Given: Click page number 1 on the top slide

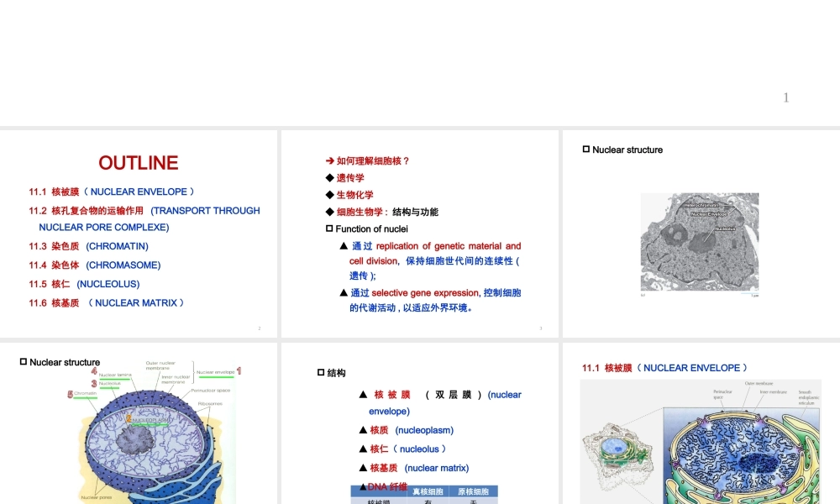Looking at the screenshot, I should 786,97.
